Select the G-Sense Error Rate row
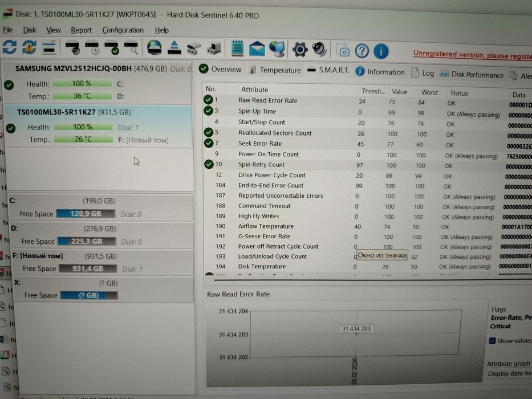The image size is (532, 399). [x=367, y=237]
